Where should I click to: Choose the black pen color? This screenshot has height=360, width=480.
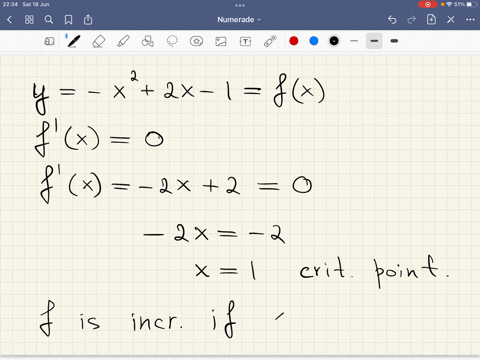click(x=334, y=41)
